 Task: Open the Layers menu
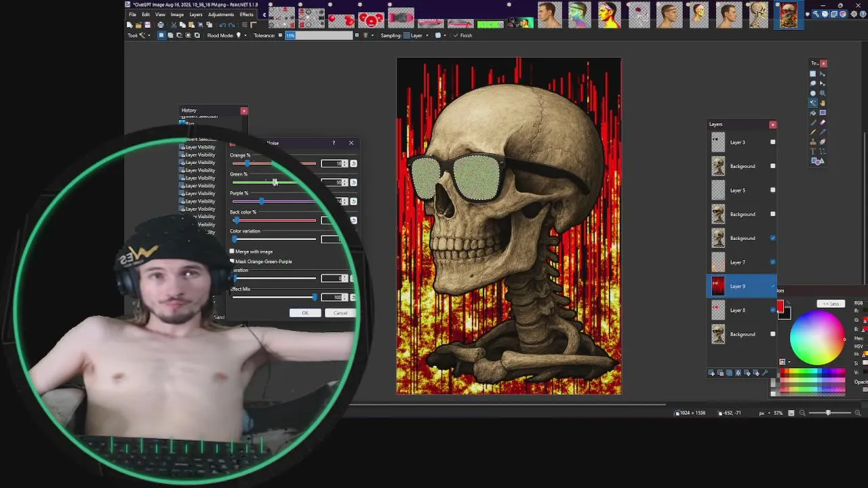click(x=196, y=14)
